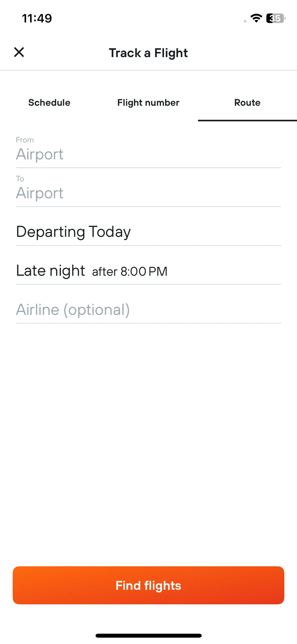The image size is (297, 644).
Task: Tap the home indicator bar
Action: (x=148, y=636)
